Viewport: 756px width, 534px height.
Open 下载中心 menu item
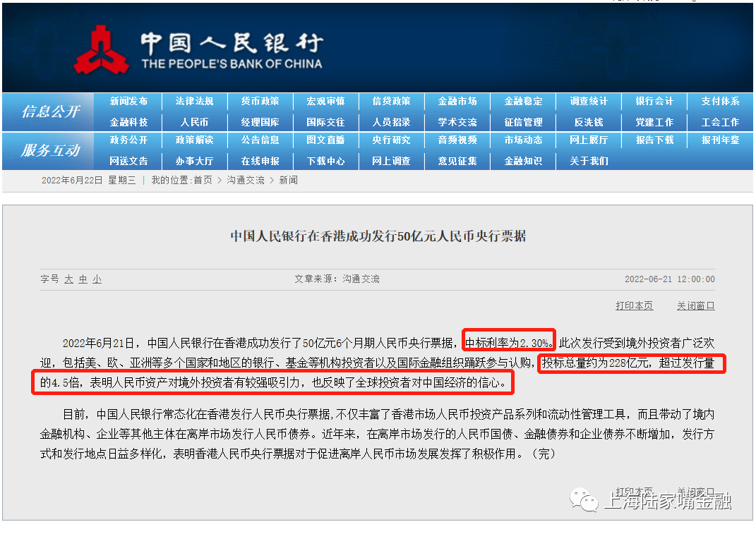[326, 161]
